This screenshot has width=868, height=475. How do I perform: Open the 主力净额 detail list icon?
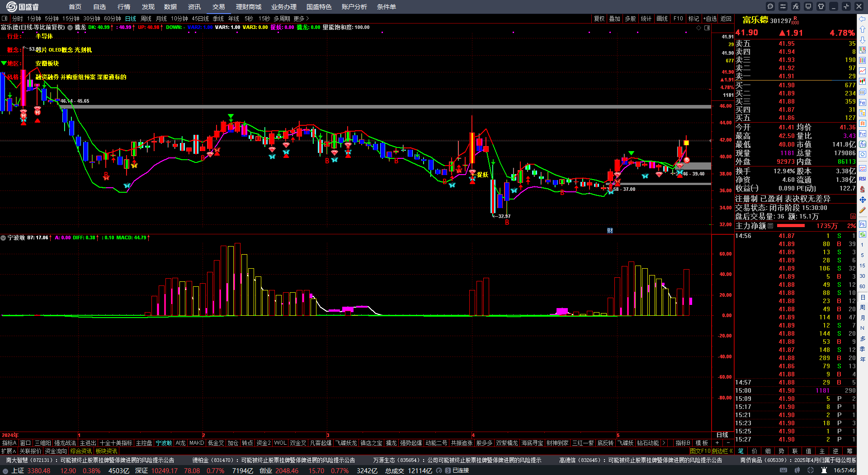tap(770, 226)
